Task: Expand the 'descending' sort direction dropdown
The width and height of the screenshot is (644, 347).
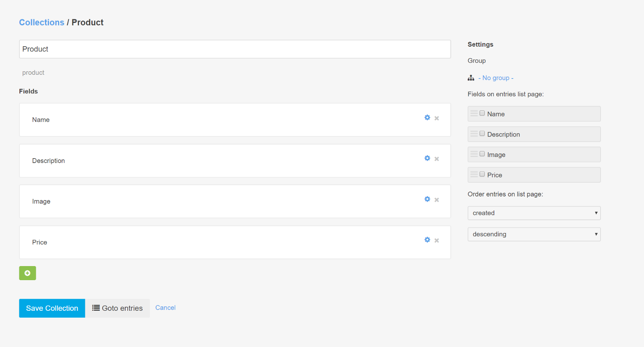Action: coord(534,234)
